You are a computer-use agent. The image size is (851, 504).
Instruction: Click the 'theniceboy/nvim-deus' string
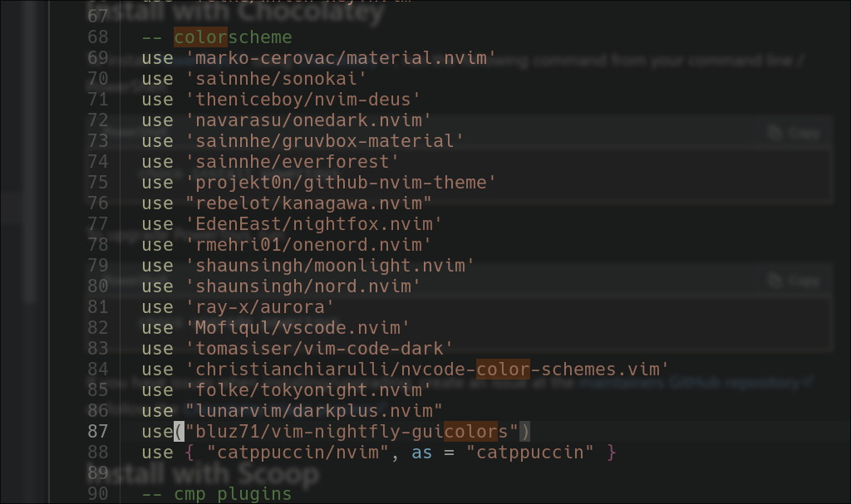coord(303,100)
